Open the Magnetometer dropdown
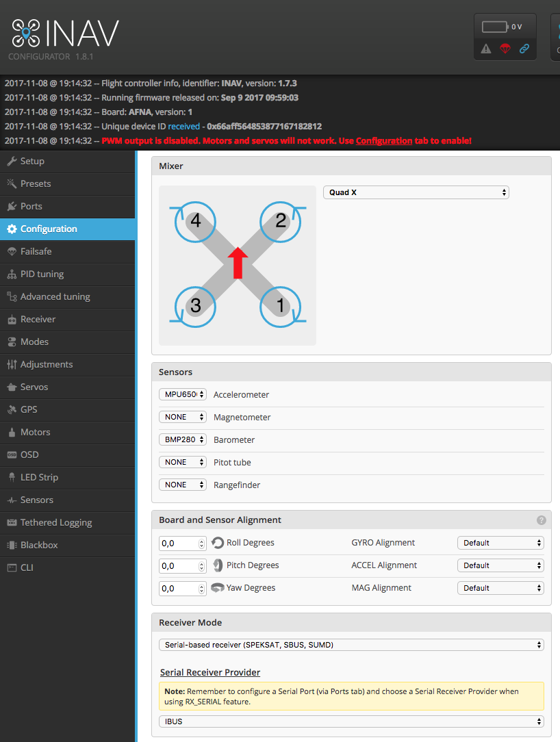 click(183, 417)
